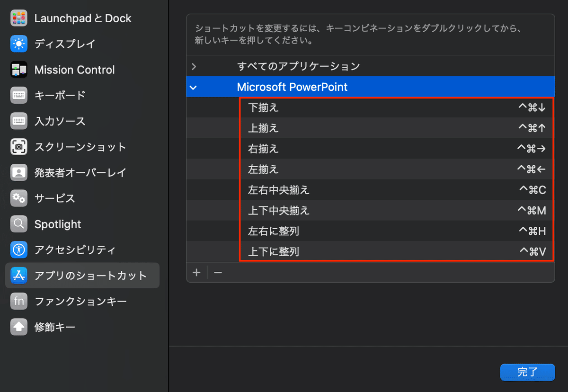Select the Microsoft PowerPoint row
This screenshot has height=392, width=568.
tap(371, 87)
